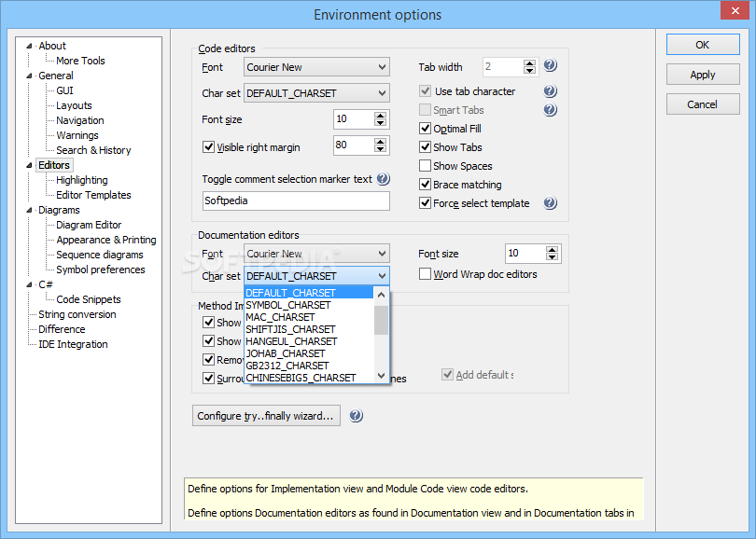Toggle the Brace matching checkbox
Viewport: 756px width, 539px height.
point(426,185)
